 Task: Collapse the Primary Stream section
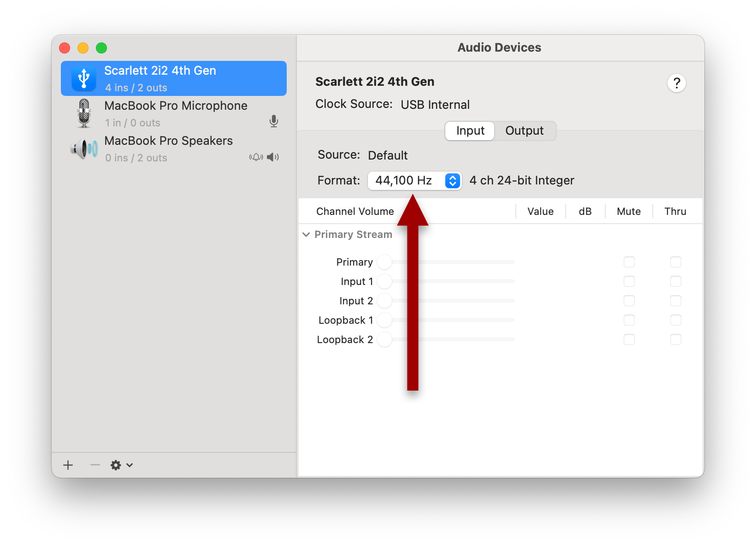(306, 235)
